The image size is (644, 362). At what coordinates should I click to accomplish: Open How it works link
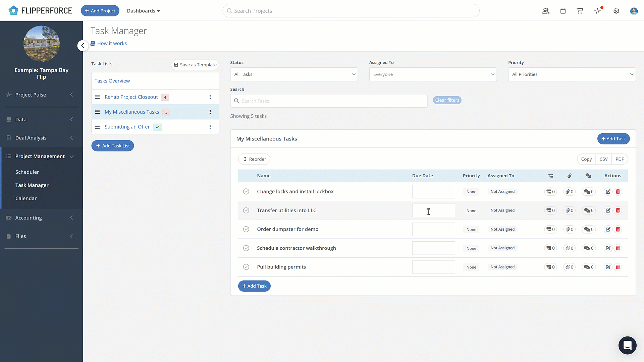pyautogui.click(x=109, y=43)
